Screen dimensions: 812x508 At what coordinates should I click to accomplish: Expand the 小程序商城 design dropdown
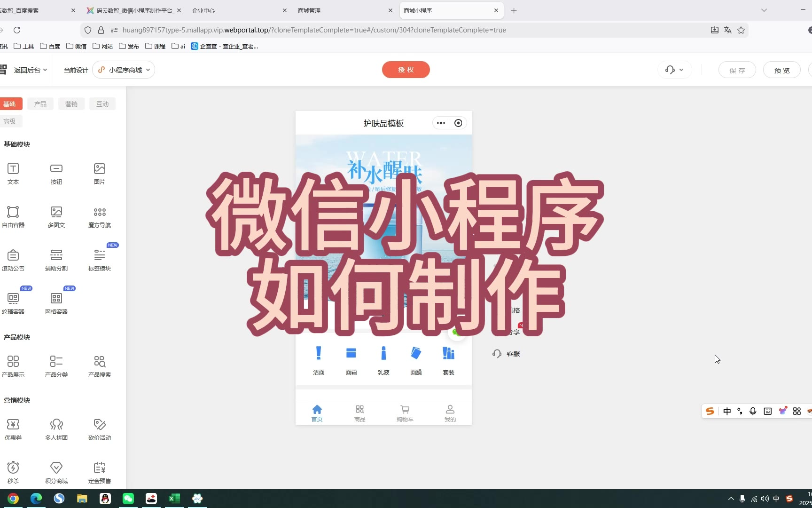coord(124,70)
